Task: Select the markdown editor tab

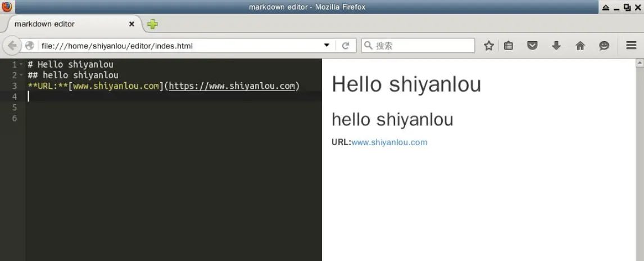Action: [73, 24]
